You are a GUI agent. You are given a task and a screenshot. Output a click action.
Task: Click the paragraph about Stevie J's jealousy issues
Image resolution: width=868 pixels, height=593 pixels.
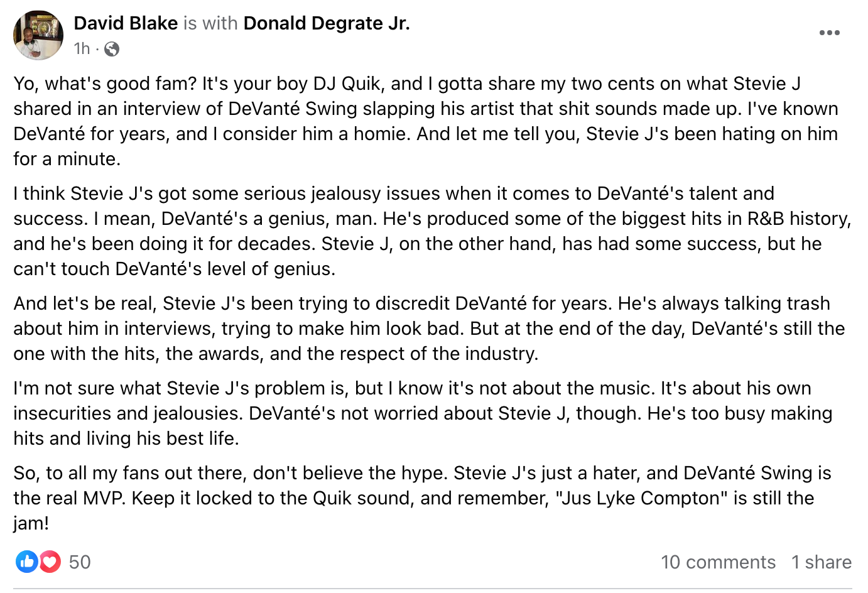(432, 231)
